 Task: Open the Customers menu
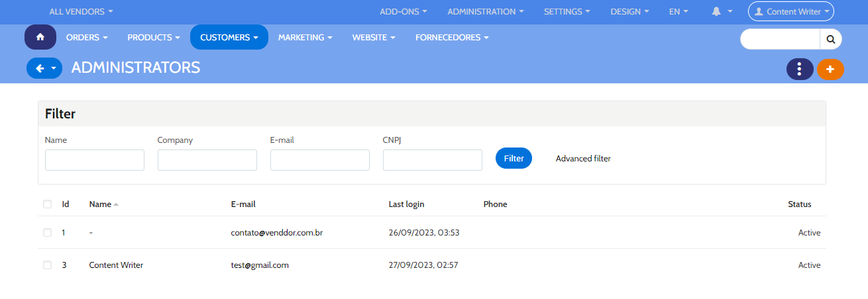229,38
